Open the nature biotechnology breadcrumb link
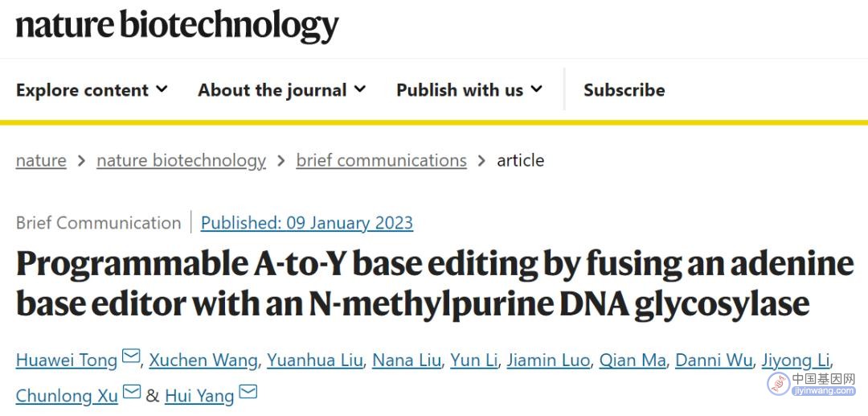Image resolution: width=868 pixels, height=416 pixels. coord(181,161)
